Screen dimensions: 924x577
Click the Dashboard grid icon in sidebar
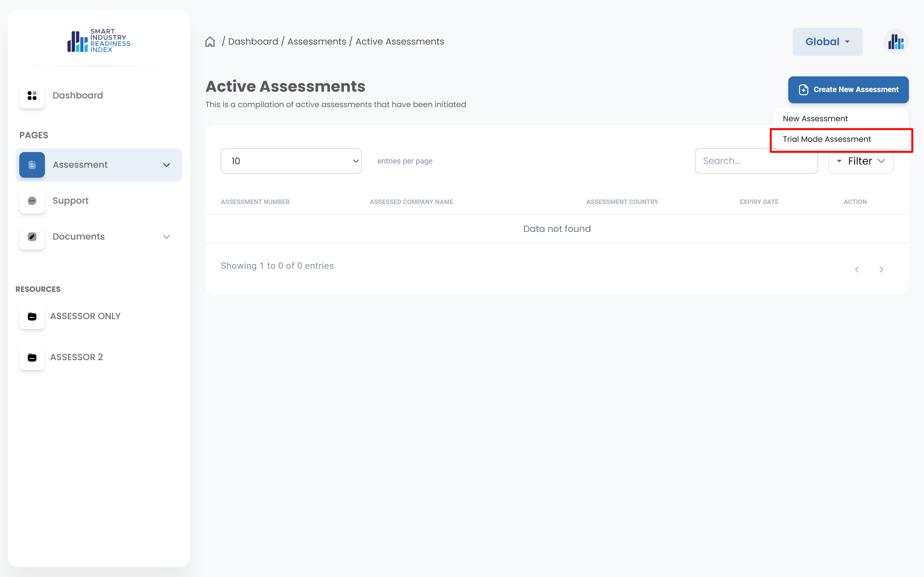coord(32,95)
